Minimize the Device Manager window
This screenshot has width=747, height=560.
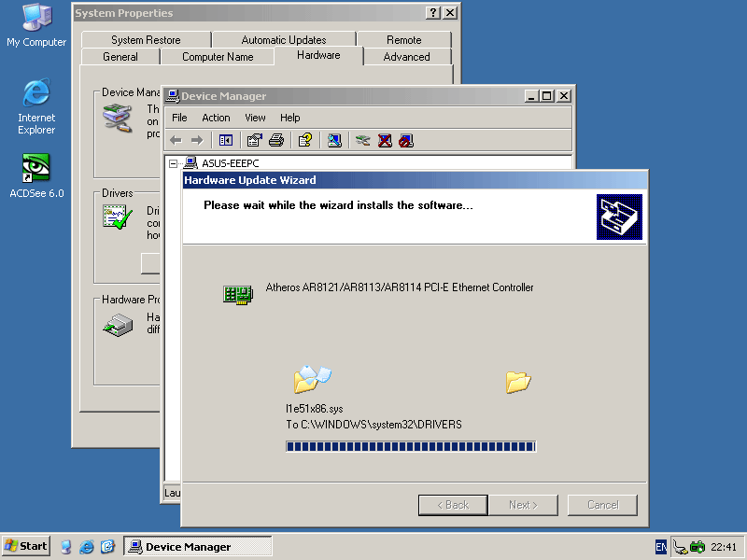point(531,96)
